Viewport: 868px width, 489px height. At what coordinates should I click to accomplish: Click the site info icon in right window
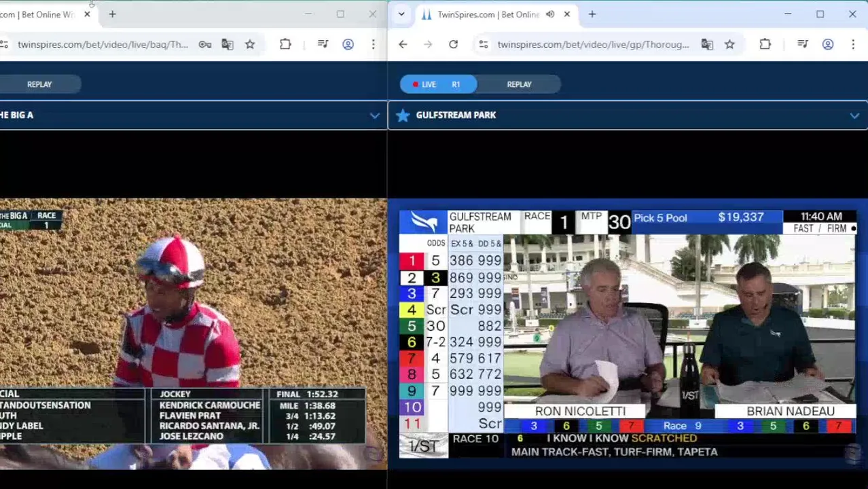(x=483, y=44)
